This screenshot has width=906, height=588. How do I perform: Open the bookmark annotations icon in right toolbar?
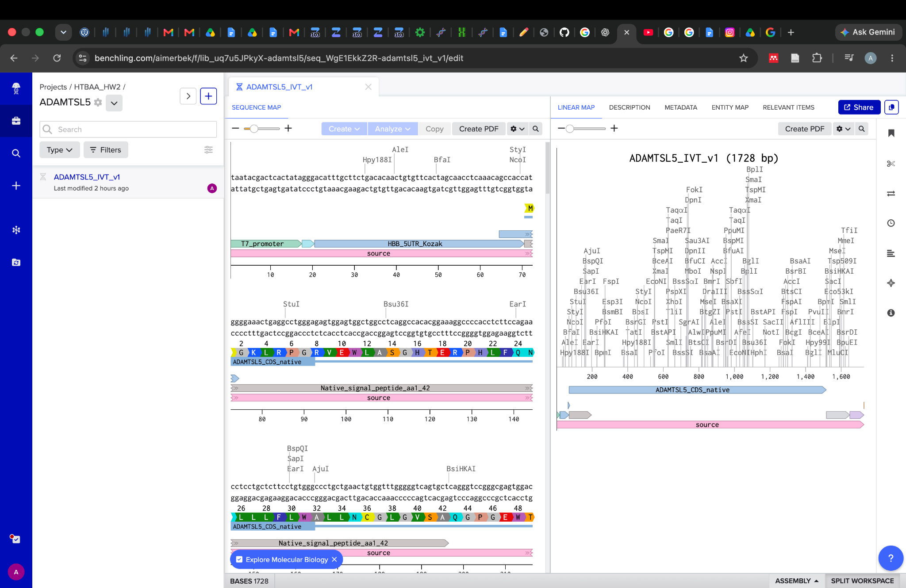coord(891,133)
